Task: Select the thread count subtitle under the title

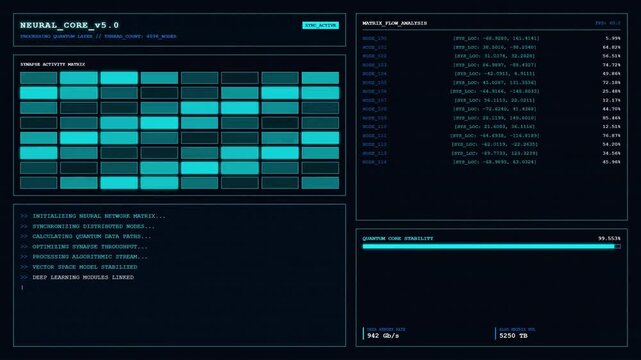Action: click(x=98, y=36)
